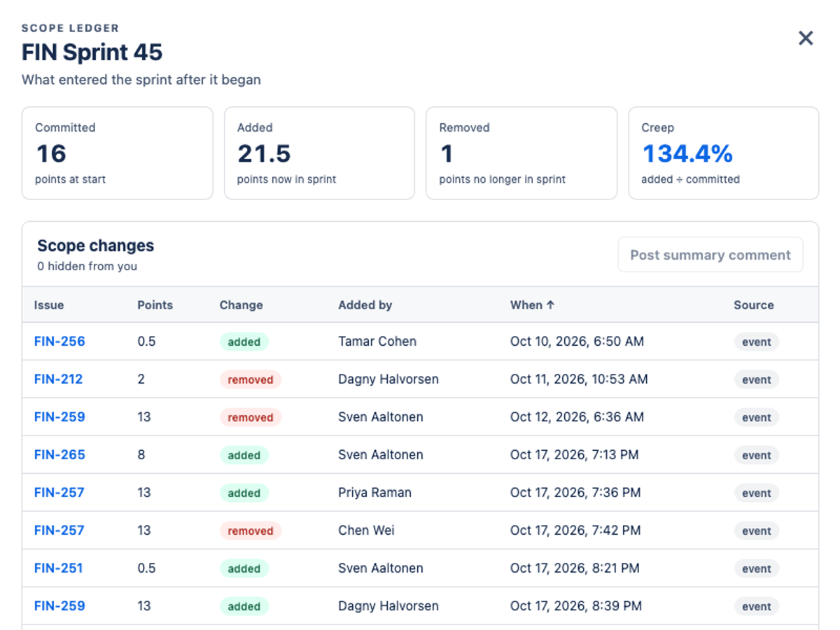The height and width of the screenshot is (630, 840).
Task: Click the Added by column header
Action: click(365, 305)
